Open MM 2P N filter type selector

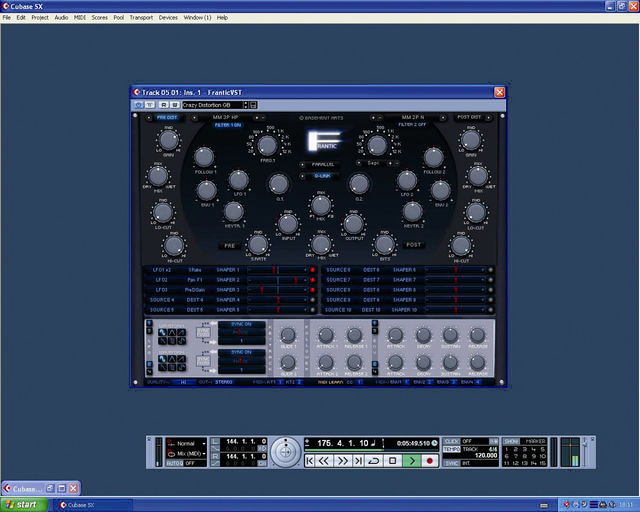click(413, 118)
